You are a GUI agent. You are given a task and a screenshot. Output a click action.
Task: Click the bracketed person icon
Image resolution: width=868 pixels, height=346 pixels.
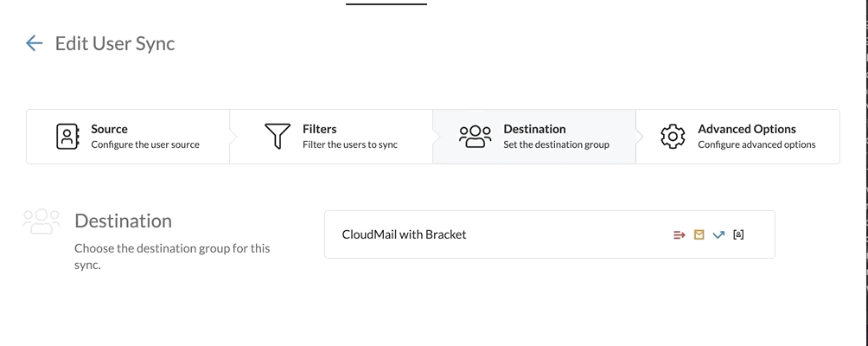[x=738, y=234]
